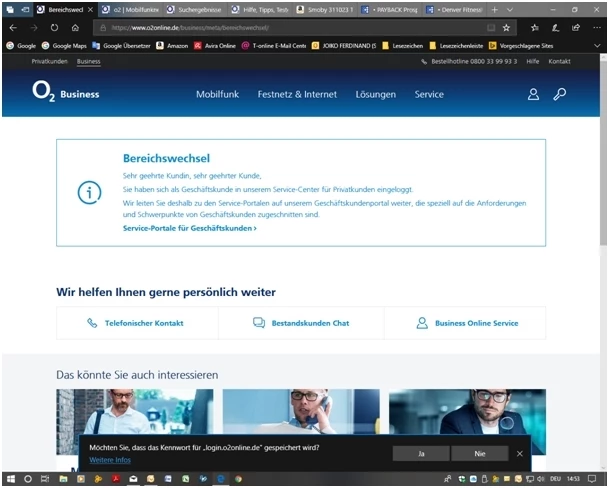Image resolution: width=609 pixels, height=488 pixels.
Task: Open the Kontakt link in top bar
Action: (x=559, y=61)
